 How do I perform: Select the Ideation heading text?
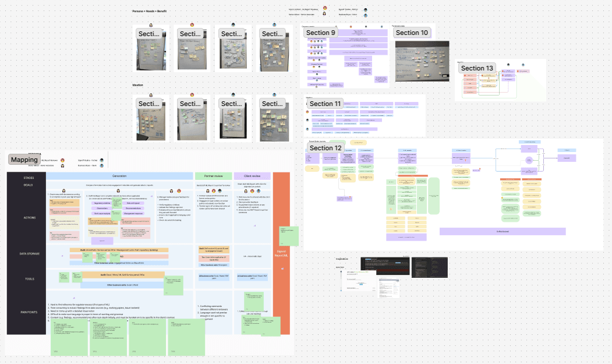click(x=139, y=85)
